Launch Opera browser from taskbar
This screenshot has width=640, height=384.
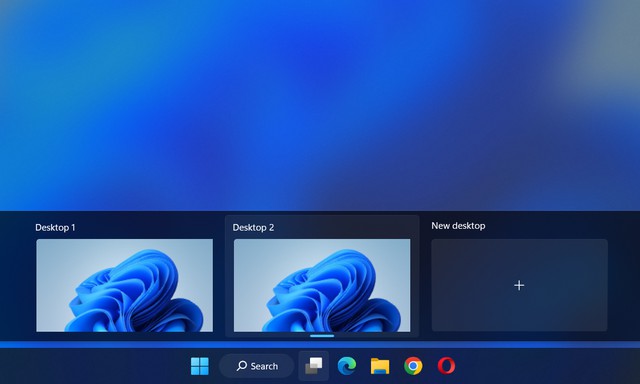point(446,366)
